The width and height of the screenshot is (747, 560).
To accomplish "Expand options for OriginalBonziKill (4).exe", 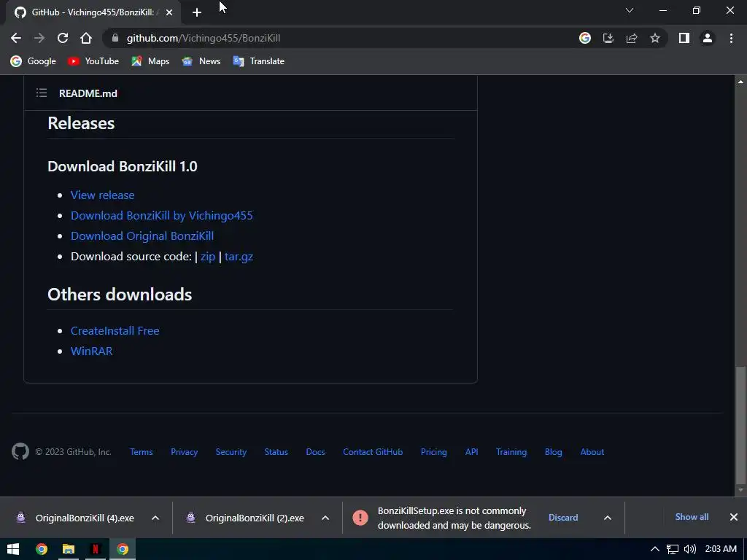I will 155,518.
